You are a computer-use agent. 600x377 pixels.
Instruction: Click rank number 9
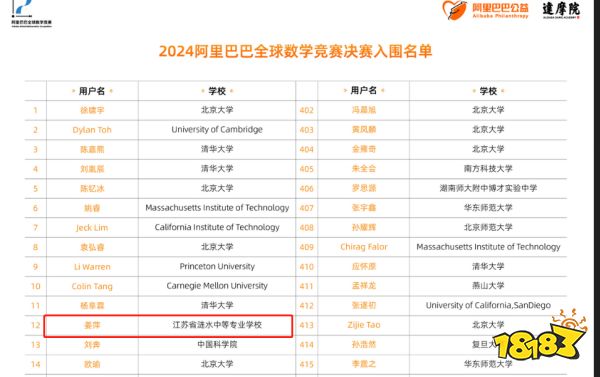coord(35,267)
